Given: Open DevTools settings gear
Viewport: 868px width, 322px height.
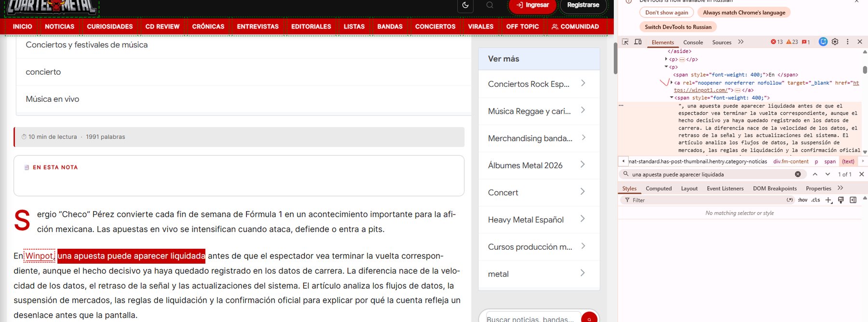Looking at the screenshot, I should coord(835,42).
